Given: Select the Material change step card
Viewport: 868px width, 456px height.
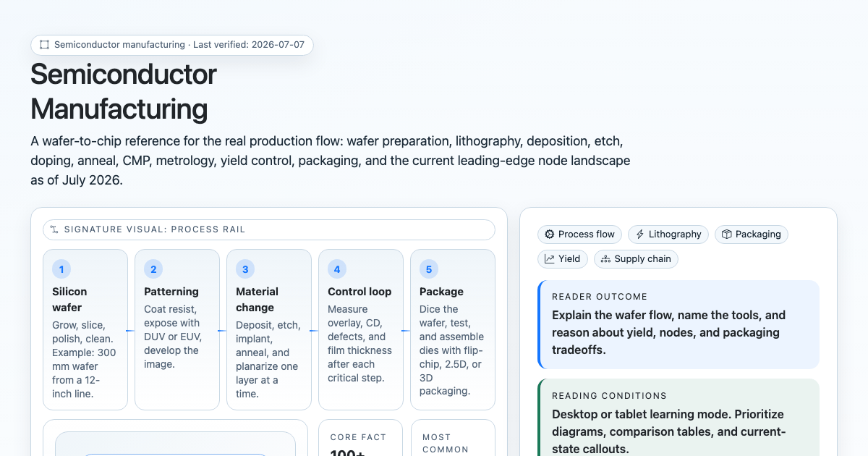Looking at the screenshot, I should [x=269, y=330].
